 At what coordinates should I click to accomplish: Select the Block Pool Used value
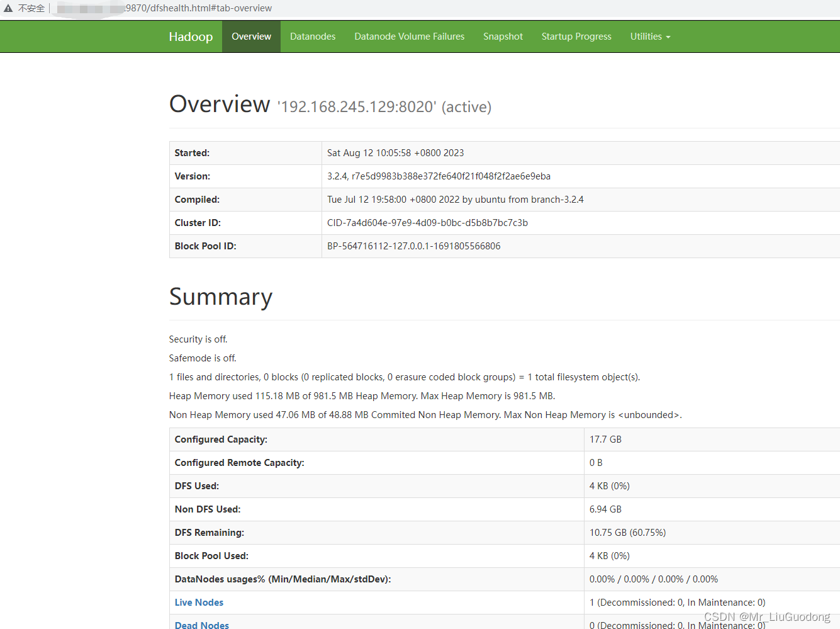(609, 556)
